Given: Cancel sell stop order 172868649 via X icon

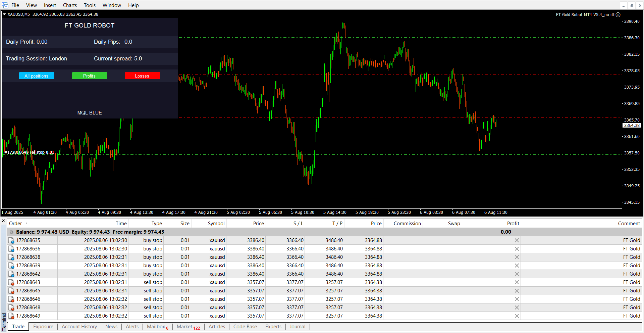Looking at the screenshot, I should coord(517,316).
